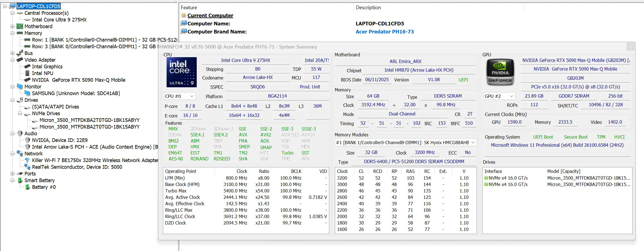This screenshot has width=644, height=251.
Task: Click the Ports connector icon
Action: (x=20, y=173)
